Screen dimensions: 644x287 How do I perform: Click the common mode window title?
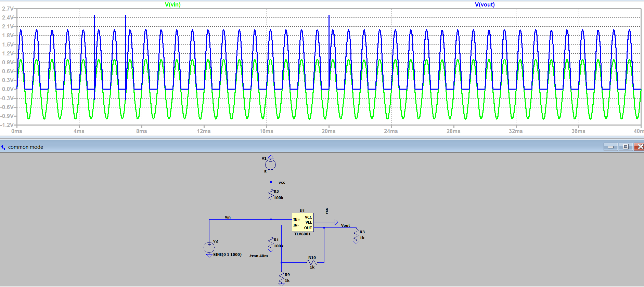(26, 147)
